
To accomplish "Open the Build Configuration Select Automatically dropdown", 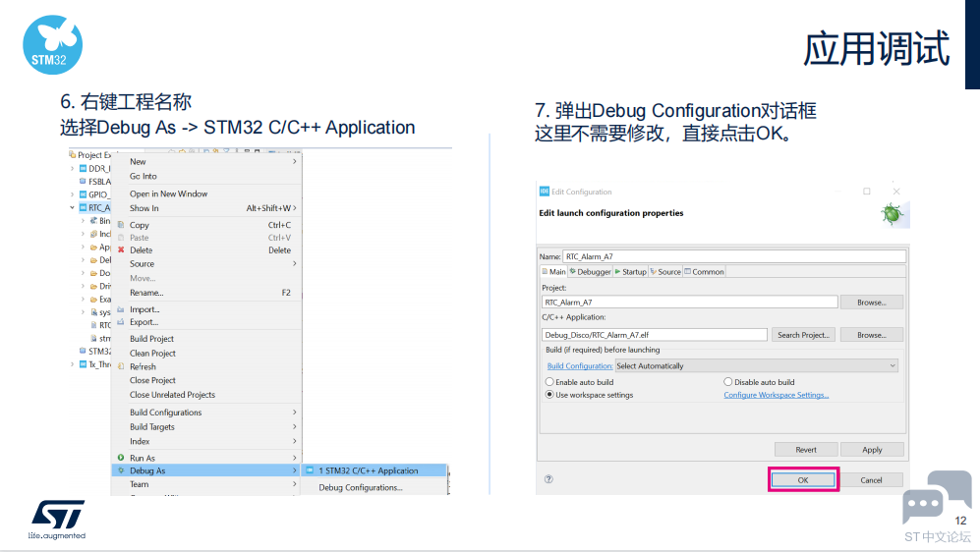I will 756,366.
